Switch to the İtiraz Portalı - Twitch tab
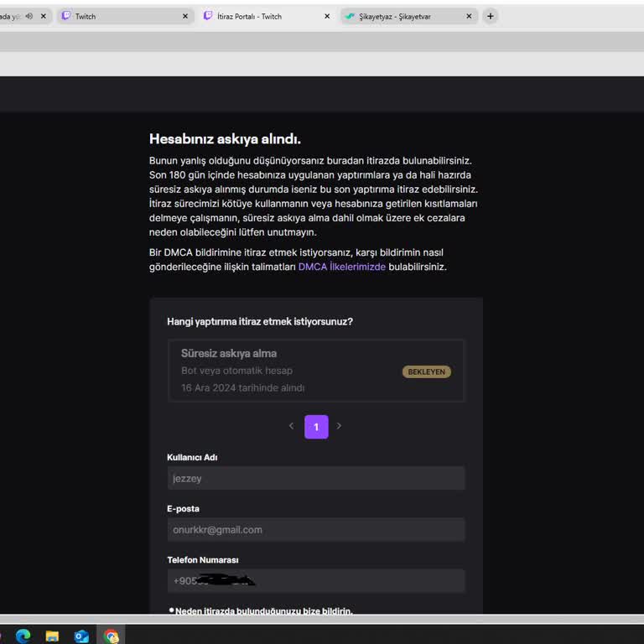 [267, 17]
